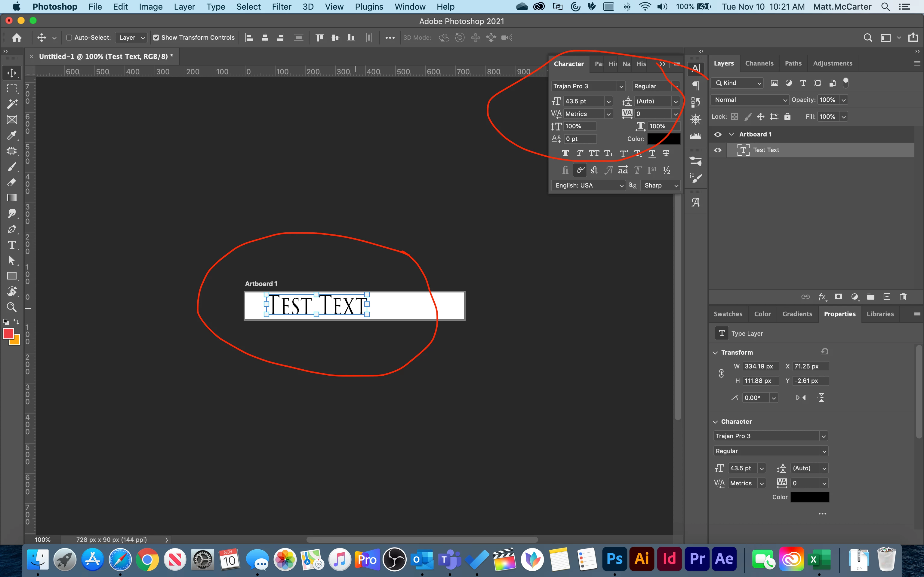Select the Crop tool
The image size is (924, 577).
12,120
